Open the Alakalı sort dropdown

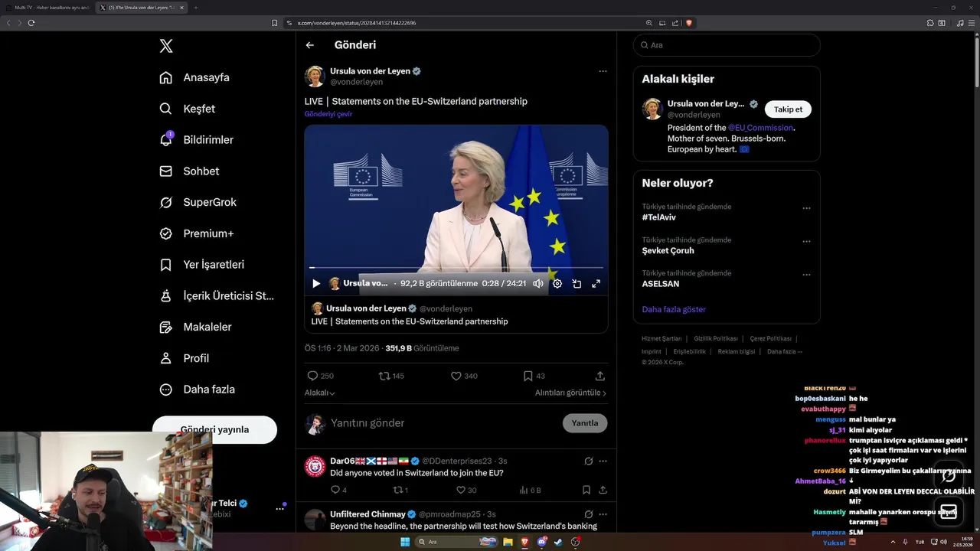(x=320, y=393)
